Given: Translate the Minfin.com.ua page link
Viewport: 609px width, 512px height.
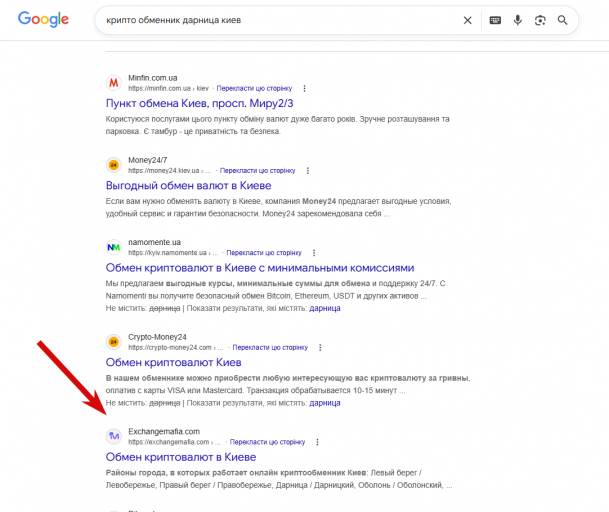Looking at the screenshot, I should (254, 89).
